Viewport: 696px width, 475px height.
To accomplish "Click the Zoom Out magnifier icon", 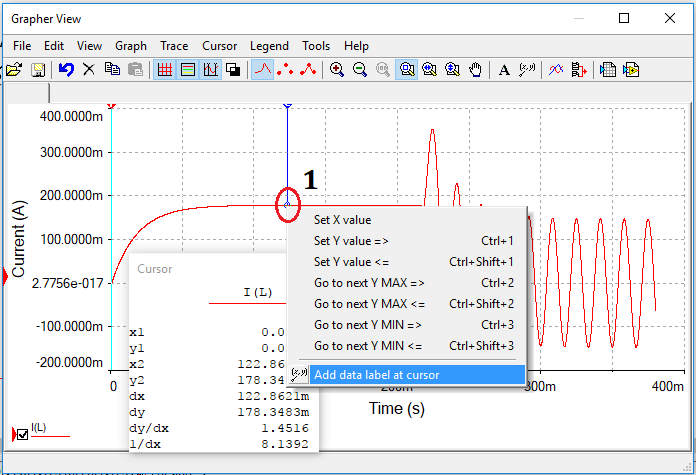I will [360, 70].
